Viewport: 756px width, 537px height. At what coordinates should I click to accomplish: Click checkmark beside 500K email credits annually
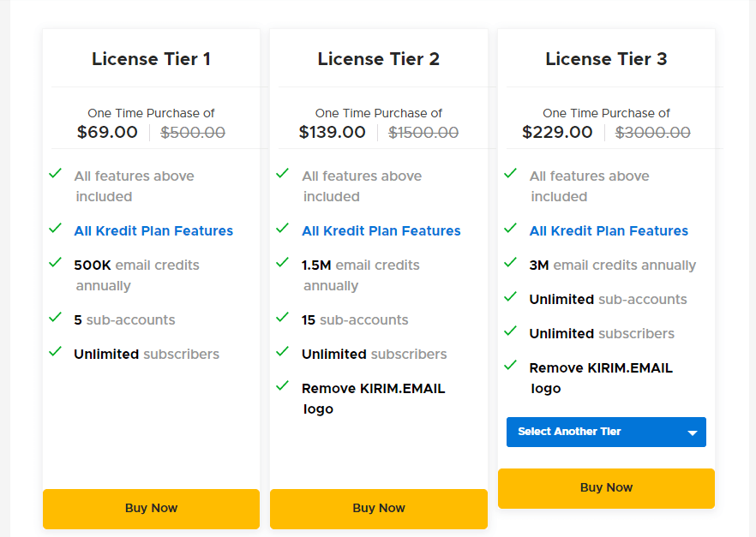click(x=56, y=262)
